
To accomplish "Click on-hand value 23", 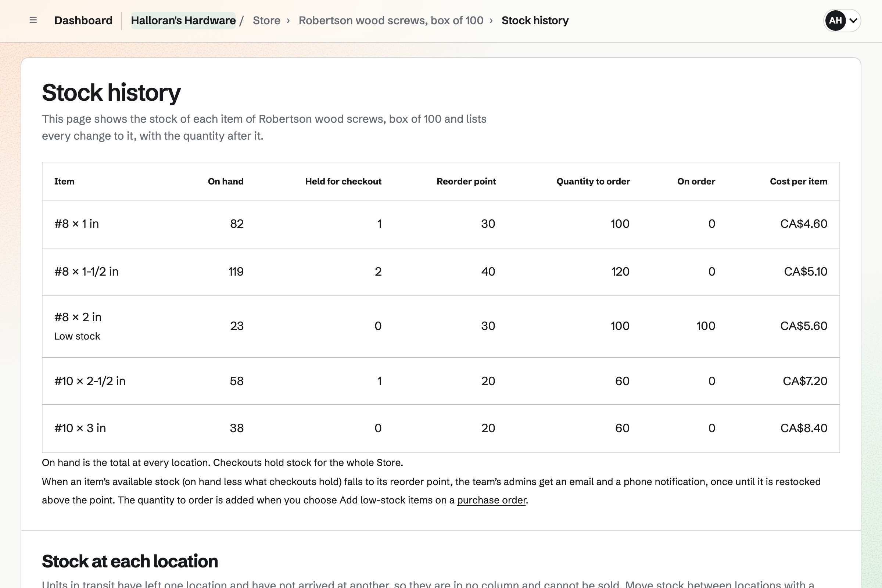I will (237, 326).
